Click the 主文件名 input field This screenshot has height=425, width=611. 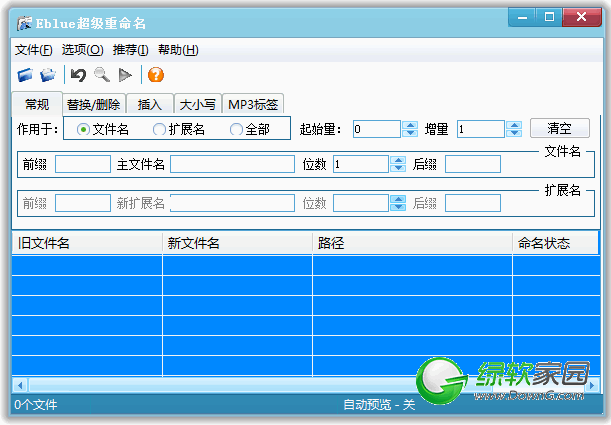232,164
